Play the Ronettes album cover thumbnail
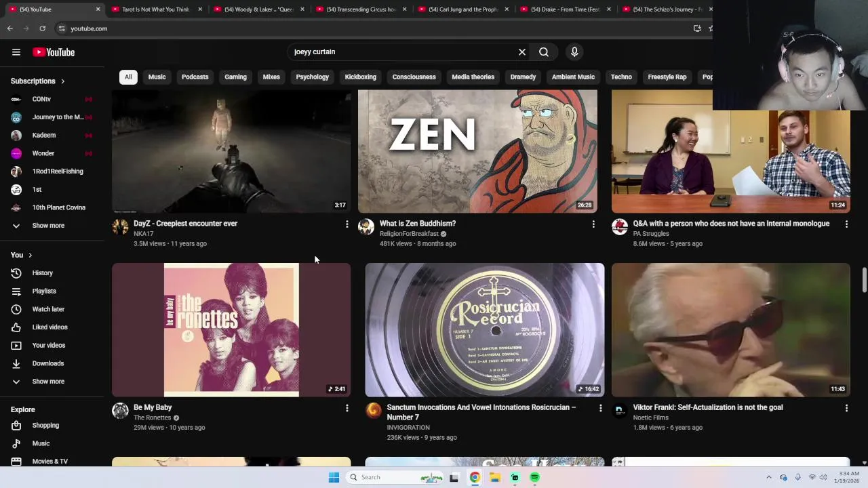Screen dimensions: 868x488 pos(231,330)
